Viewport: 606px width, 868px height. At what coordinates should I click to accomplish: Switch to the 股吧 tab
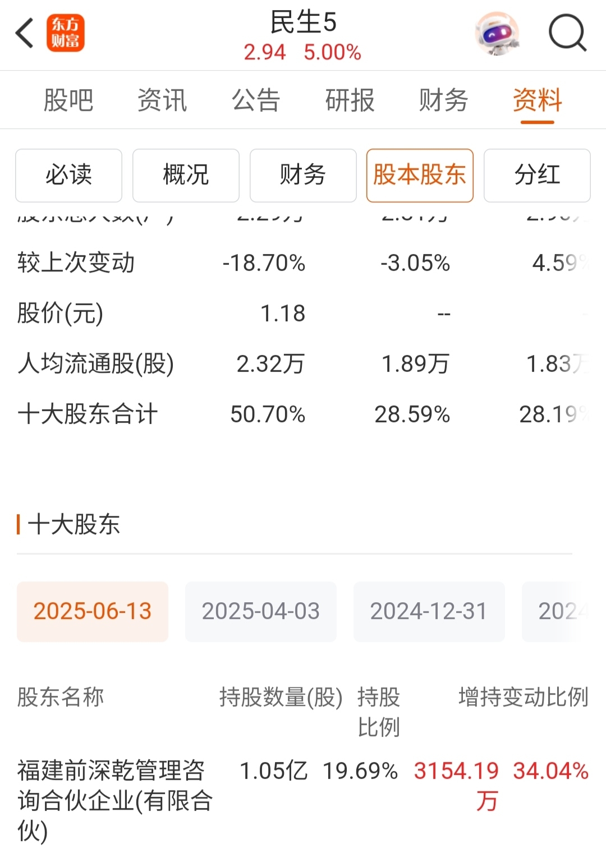point(68,100)
